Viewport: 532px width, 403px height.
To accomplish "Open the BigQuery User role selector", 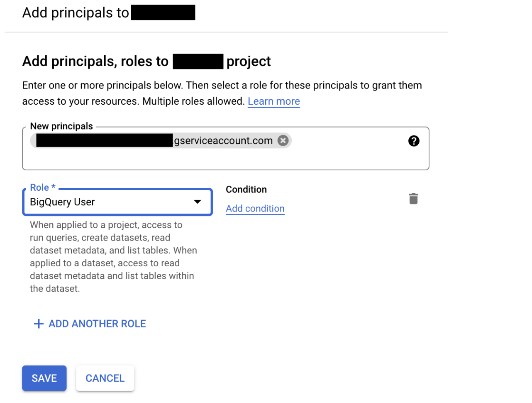I will point(108,202).
